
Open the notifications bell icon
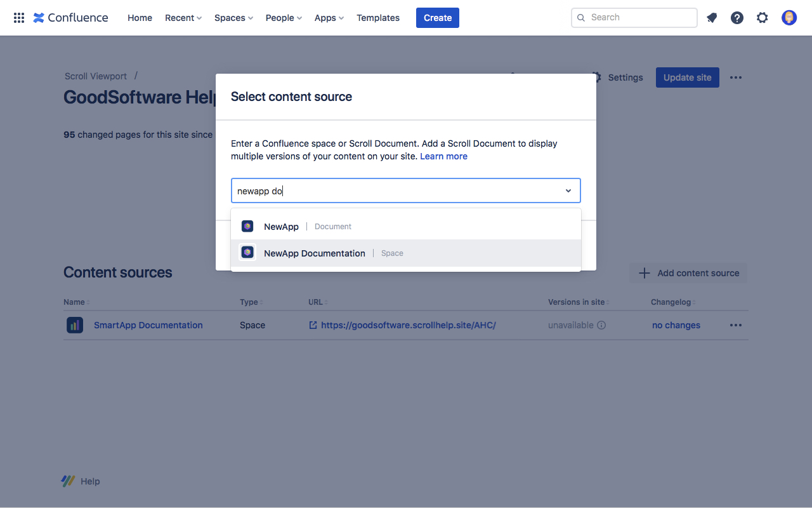(x=712, y=18)
